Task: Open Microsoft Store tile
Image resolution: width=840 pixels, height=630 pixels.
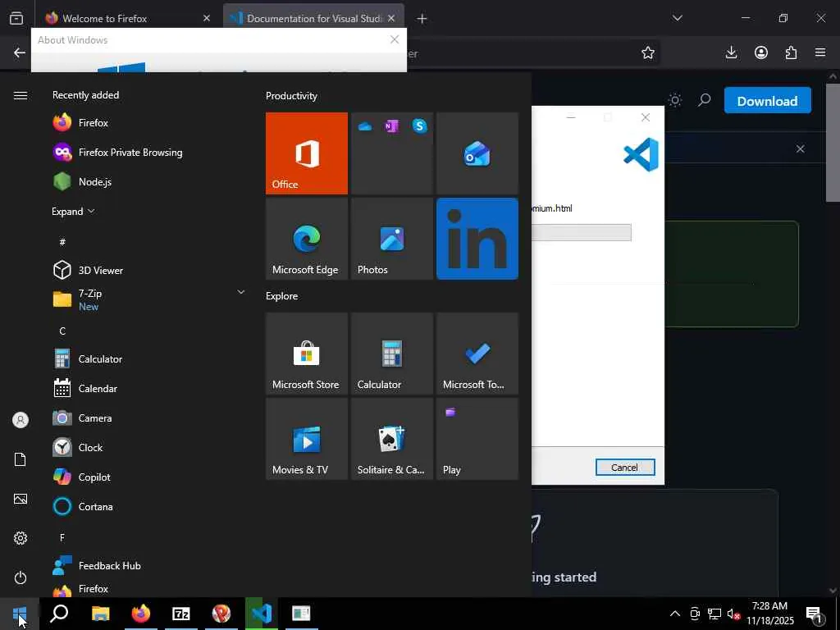Action: [x=307, y=354]
